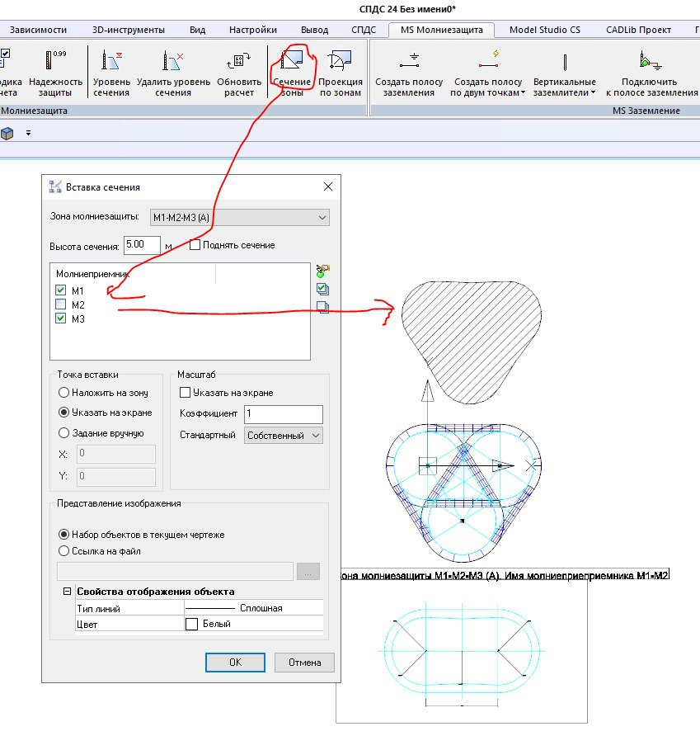Screen dimensions: 700x750
Task: Select the Уровень сечения tool
Action: coord(110,62)
